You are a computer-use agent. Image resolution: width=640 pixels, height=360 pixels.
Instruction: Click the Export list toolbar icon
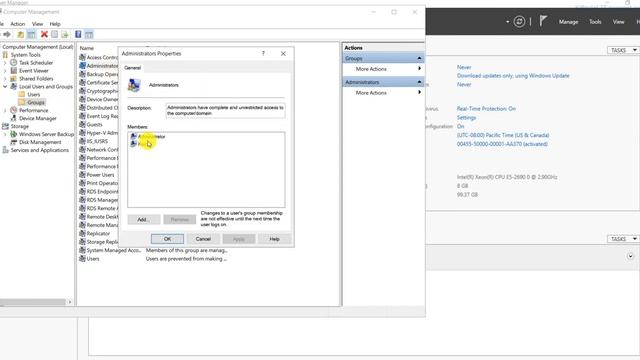click(65, 34)
